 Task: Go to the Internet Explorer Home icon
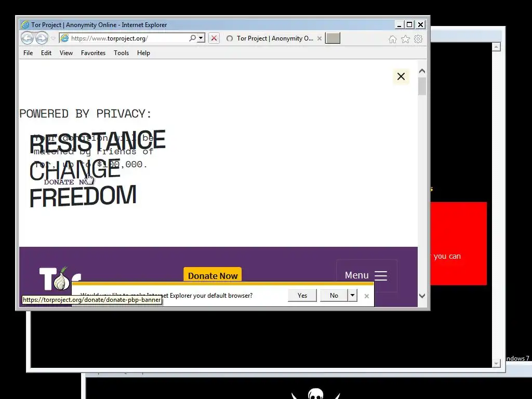tap(393, 39)
